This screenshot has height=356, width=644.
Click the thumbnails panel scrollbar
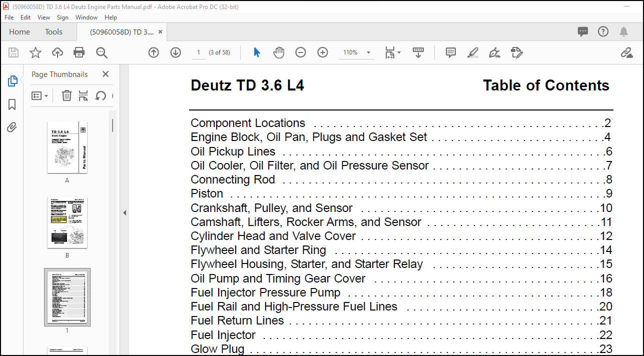click(113, 125)
